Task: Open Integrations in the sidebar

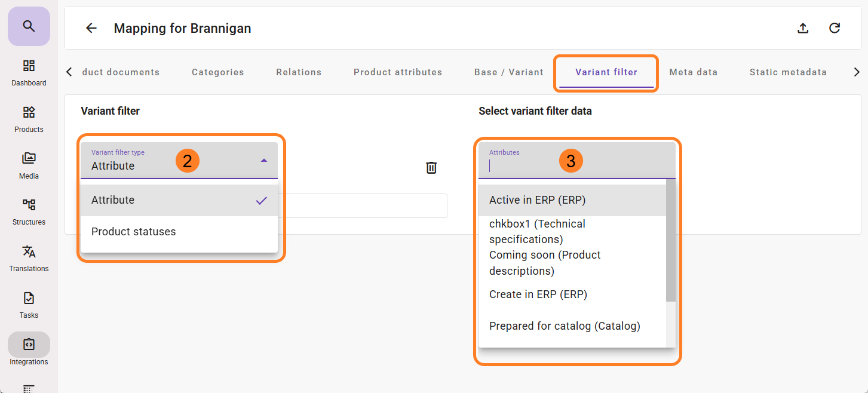Action: [29, 351]
